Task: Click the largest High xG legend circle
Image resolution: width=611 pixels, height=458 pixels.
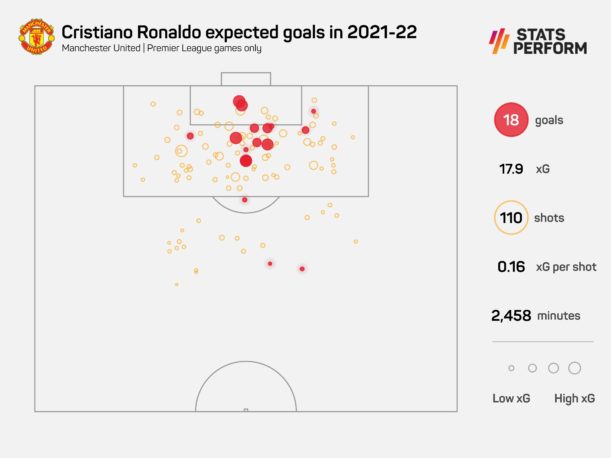Action: 574,368
